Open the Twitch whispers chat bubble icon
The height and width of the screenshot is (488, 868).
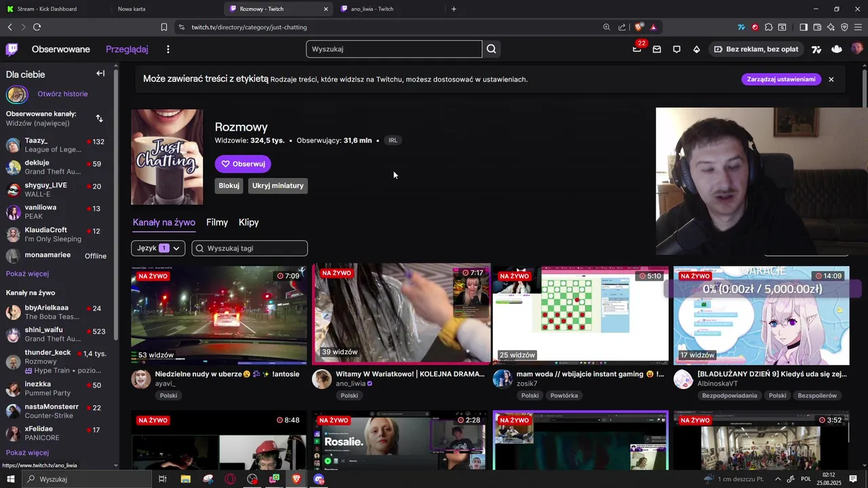pyautogui.click(x=677, y=49)
